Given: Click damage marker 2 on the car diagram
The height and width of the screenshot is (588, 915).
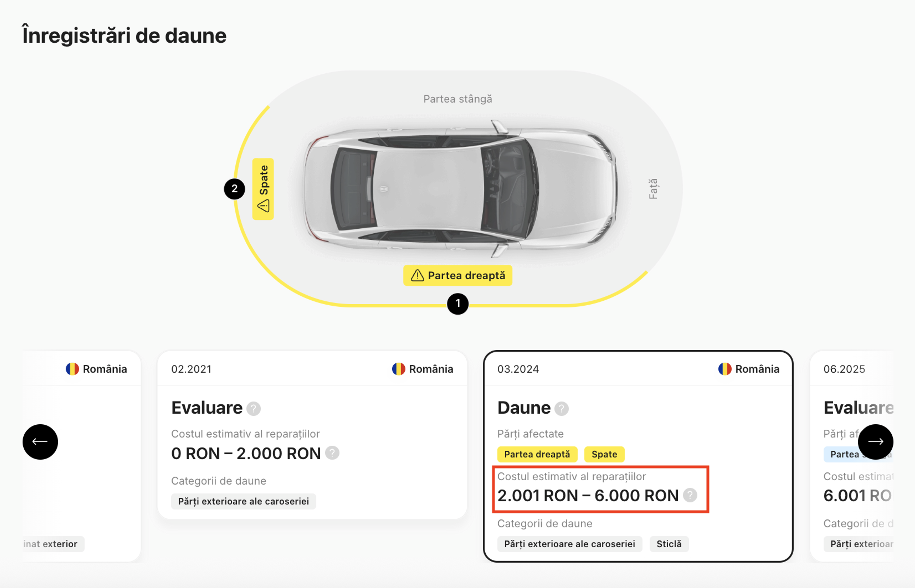Looking at the screenshot, I should click(235, 188).
